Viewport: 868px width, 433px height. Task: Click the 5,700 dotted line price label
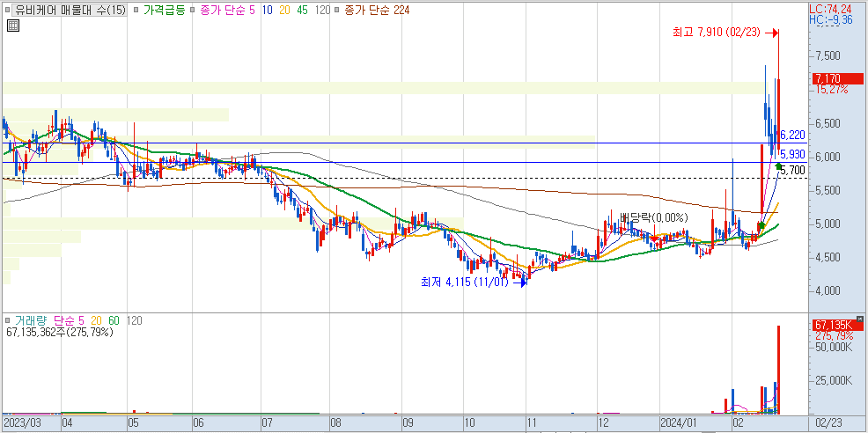click(x=794, y=171)
